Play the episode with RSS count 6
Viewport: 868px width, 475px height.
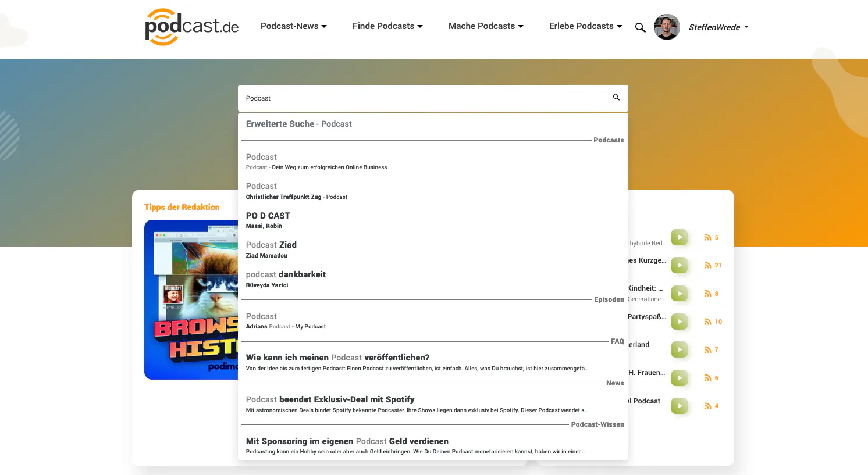pyautogui.click(x=680, y=378)
